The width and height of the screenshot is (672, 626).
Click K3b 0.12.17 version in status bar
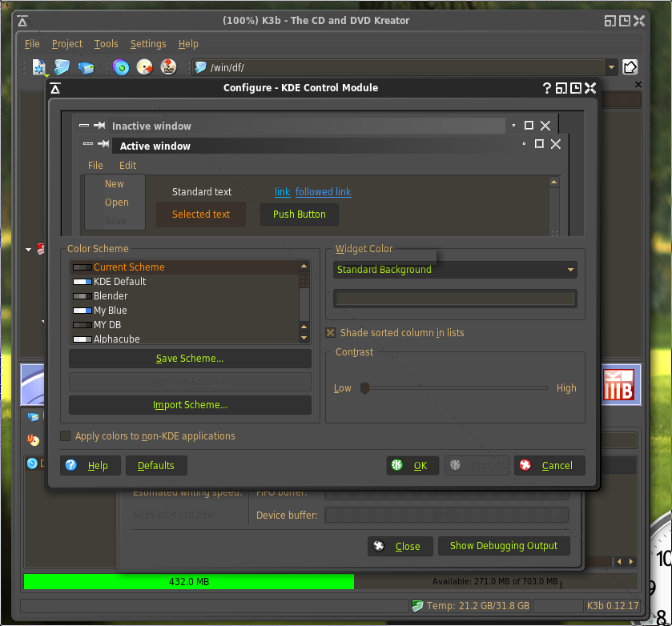(x=613, y=605)
